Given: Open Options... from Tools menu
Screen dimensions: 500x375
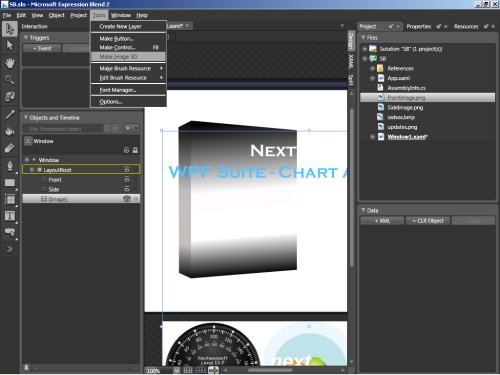Looking at the screenshot, I should tap(129, 102).
